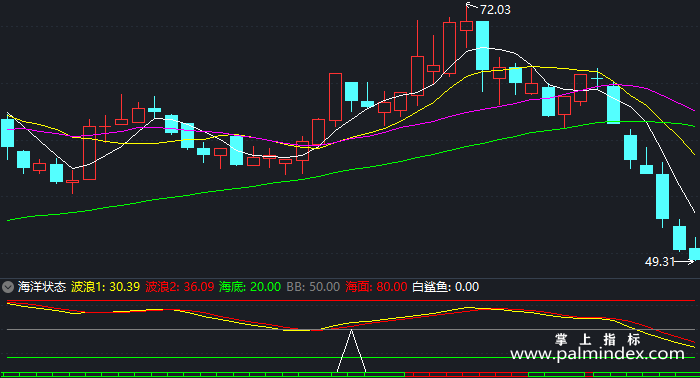Click the 72.03 high price marker

point(495,9)
